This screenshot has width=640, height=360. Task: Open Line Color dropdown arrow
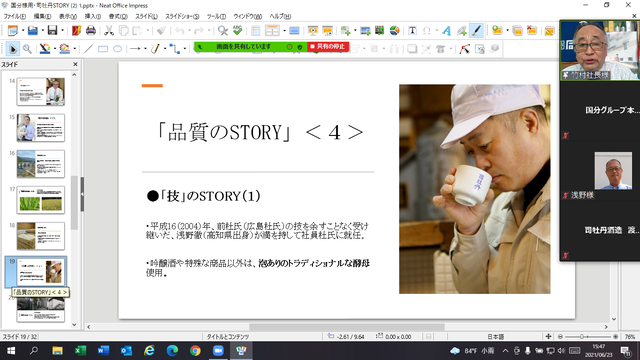click(55, 49)
